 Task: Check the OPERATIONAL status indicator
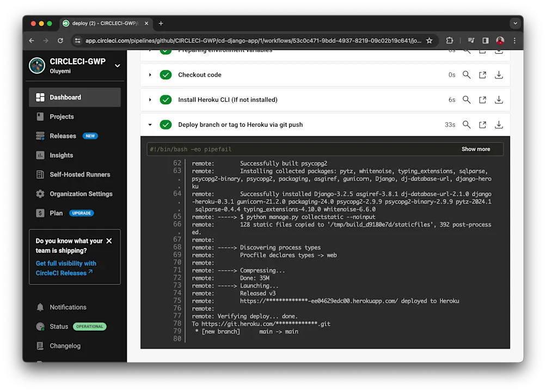89,327
